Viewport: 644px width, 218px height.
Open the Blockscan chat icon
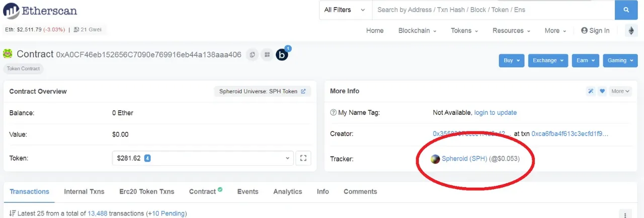pos(282,54)
